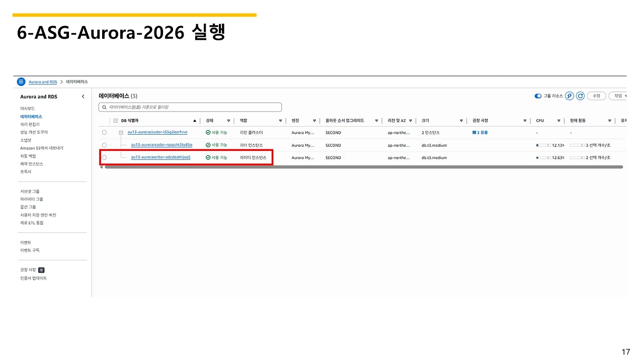Open 파라미터 그룹 in the sidebar
This screenshot has width=644, height=362.
32,199
